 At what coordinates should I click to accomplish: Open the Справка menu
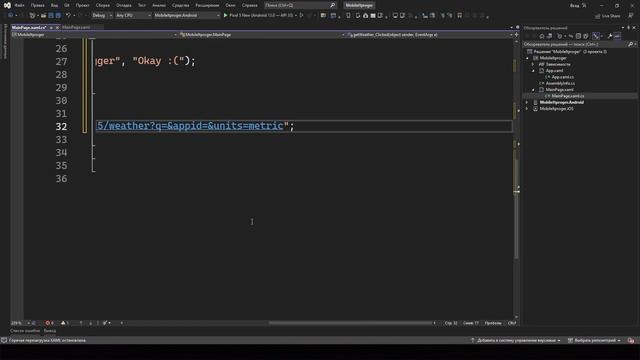pyautogui.click(x=249, y=5)
